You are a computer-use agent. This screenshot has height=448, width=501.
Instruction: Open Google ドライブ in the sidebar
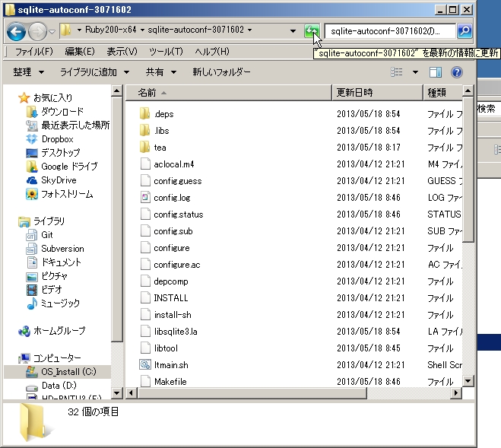coord(62,167)
